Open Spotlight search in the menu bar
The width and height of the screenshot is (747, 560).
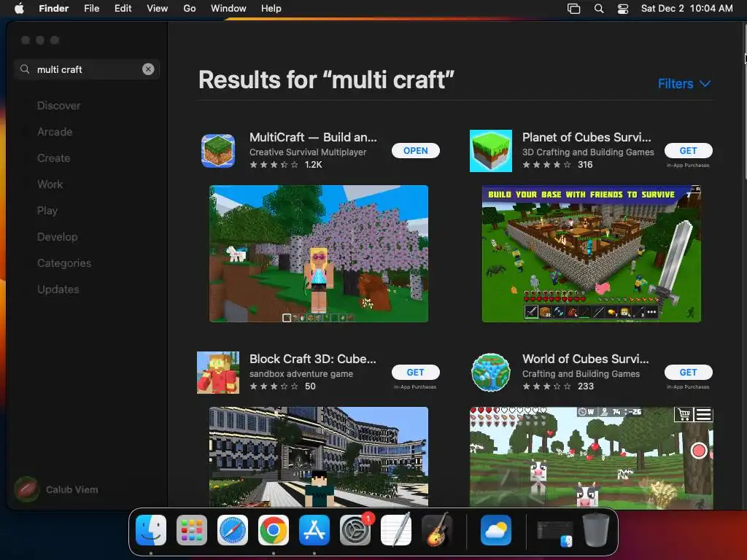click(x=599, y=9)
